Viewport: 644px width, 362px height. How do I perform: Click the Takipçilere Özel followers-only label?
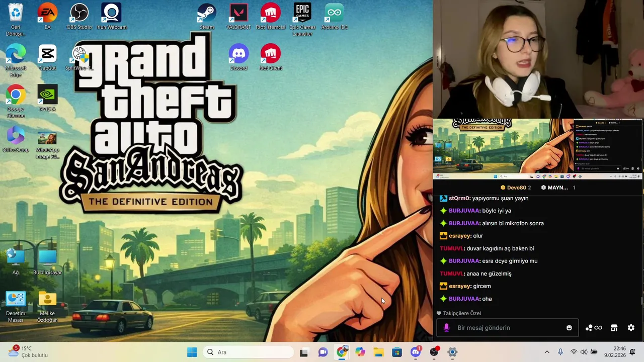tap(459, 313)
